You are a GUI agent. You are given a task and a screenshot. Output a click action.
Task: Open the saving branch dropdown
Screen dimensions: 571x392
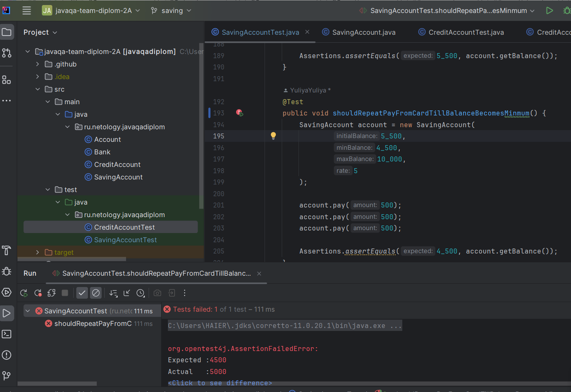click(171, 10)
